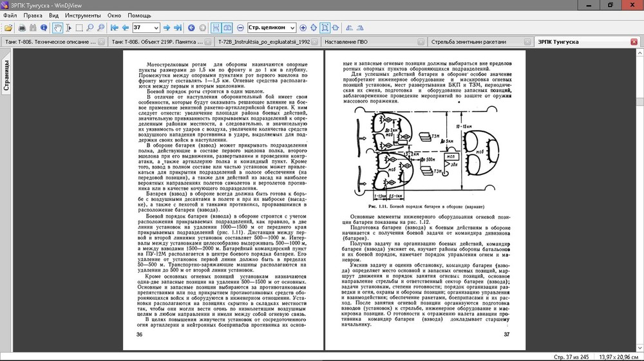Click the Zoom out minus icon
Screen dimensions: 644x361
click(x=240, y=28)
